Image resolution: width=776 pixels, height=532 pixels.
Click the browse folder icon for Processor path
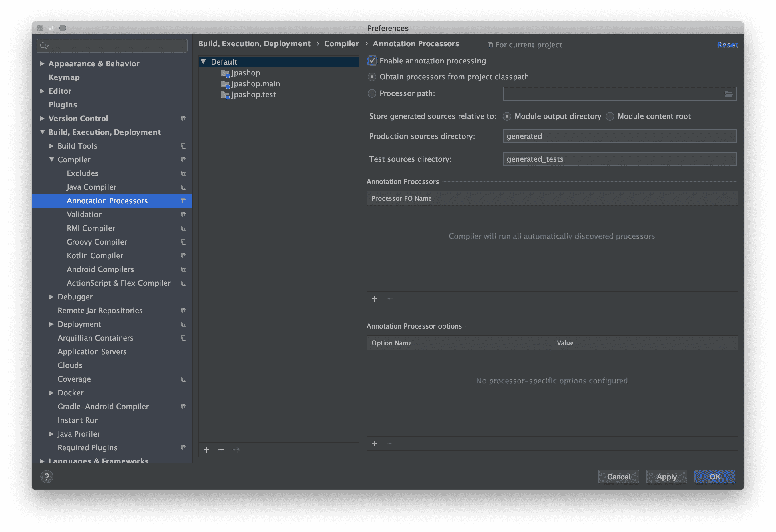[728, 94]
